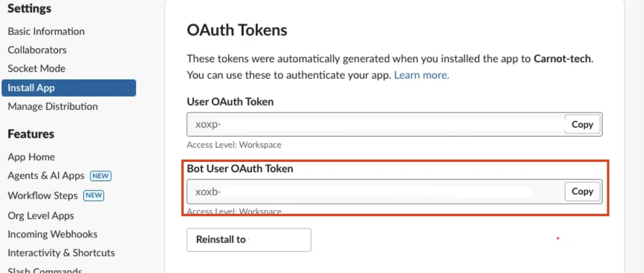Click NEW badge beside Agents & AI Apps
Image resolution: width=644 pixels, height=273 pixels.
[x=100, y=176]
